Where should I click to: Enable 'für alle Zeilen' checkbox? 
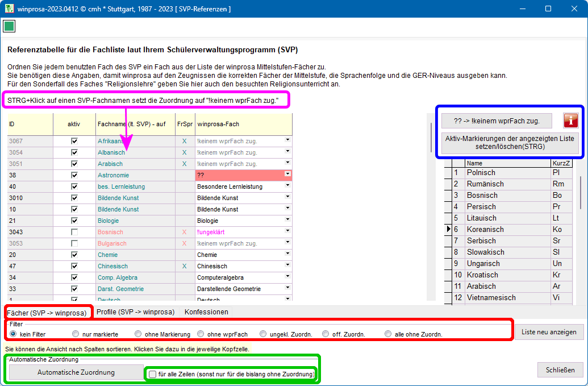[152, 374]
